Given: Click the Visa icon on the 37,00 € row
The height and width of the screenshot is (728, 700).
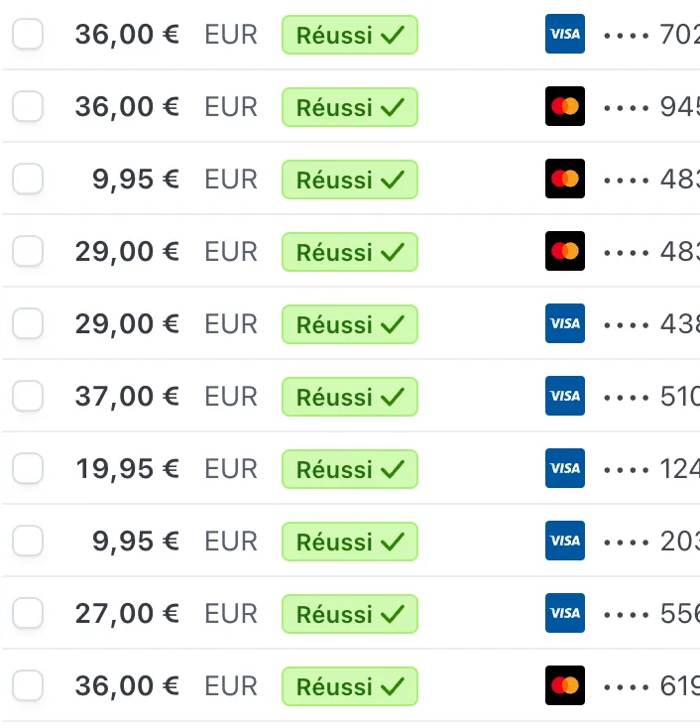Looking at the screenshot, I should click(565, 397).
